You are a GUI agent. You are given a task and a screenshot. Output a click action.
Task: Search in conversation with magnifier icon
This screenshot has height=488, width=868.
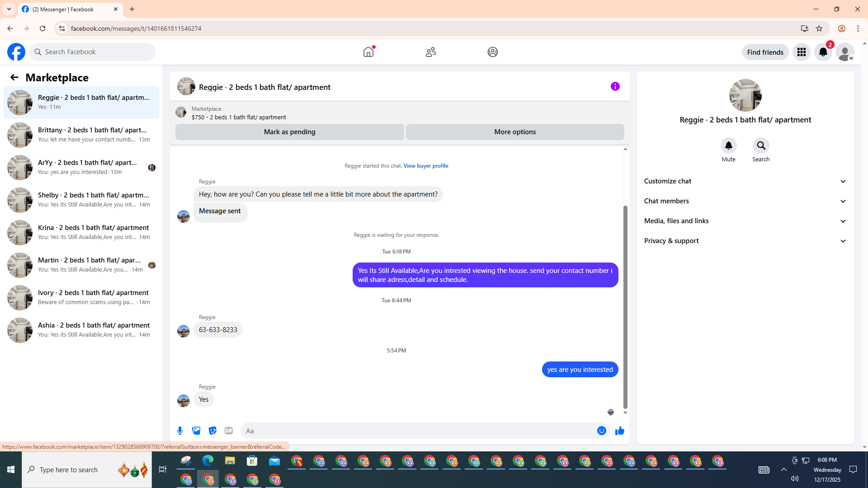(x=761, y=145)
